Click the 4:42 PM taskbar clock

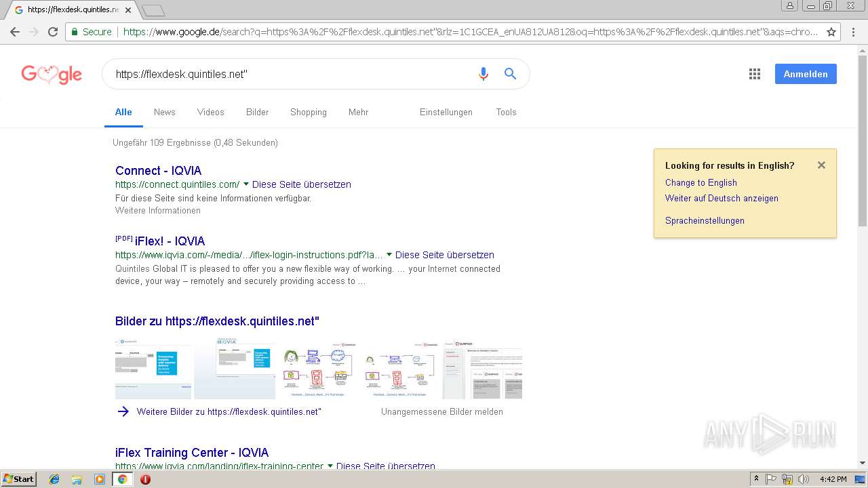pos(833,479)
